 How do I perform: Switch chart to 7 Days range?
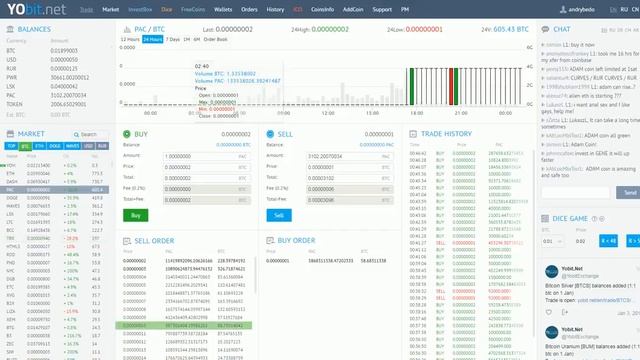173,39
